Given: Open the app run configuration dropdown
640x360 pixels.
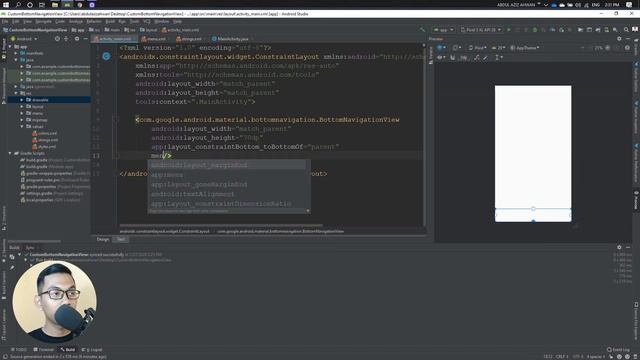Looking at the screenshot, I should click(x=443, y=30).
